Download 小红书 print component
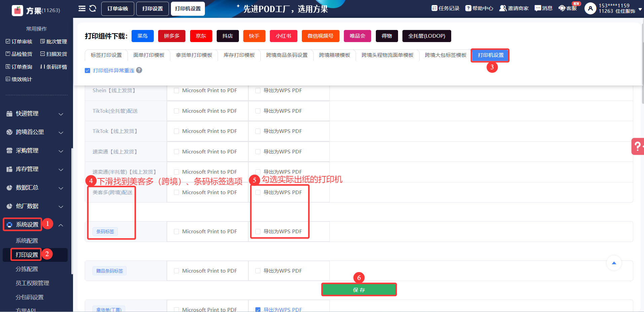644x312 pixels. [284, 36]
